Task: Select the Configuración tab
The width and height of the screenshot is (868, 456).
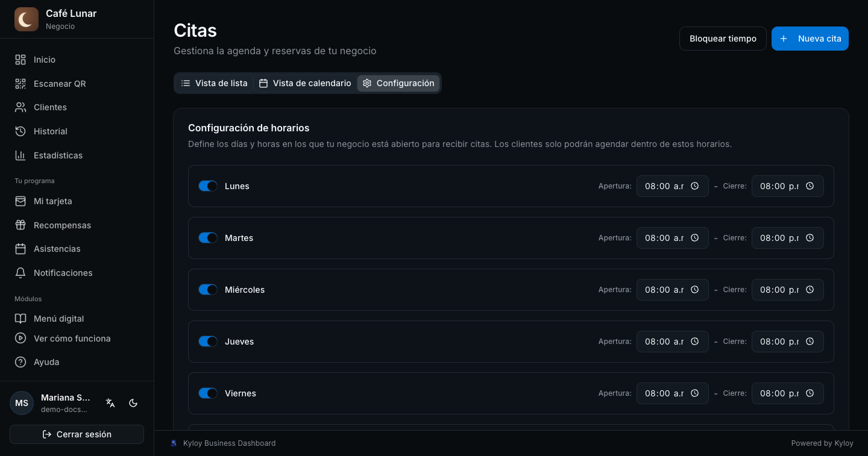Action: [398, 83]
